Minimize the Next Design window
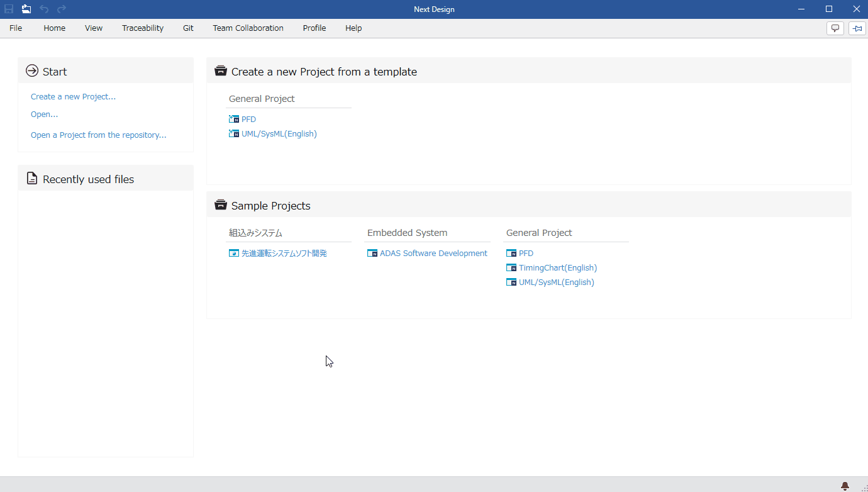This screenshot has height=492, width=868. coord(801,9)
